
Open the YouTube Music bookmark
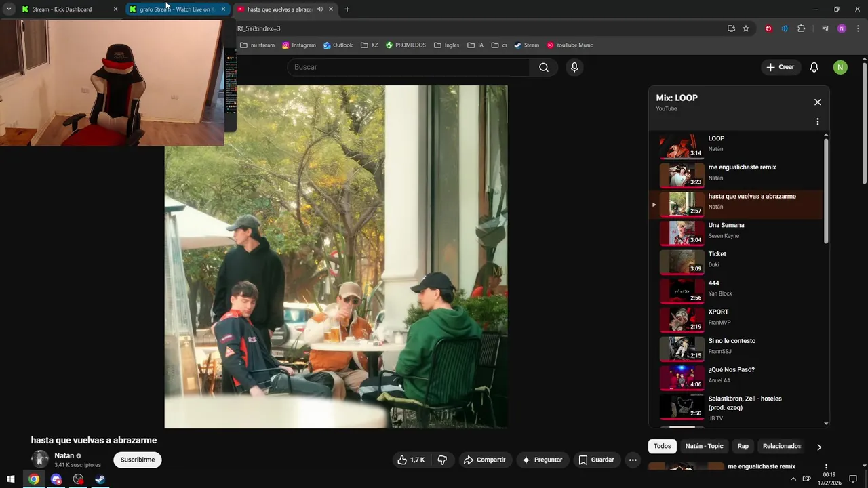click(x=570, y=45)
